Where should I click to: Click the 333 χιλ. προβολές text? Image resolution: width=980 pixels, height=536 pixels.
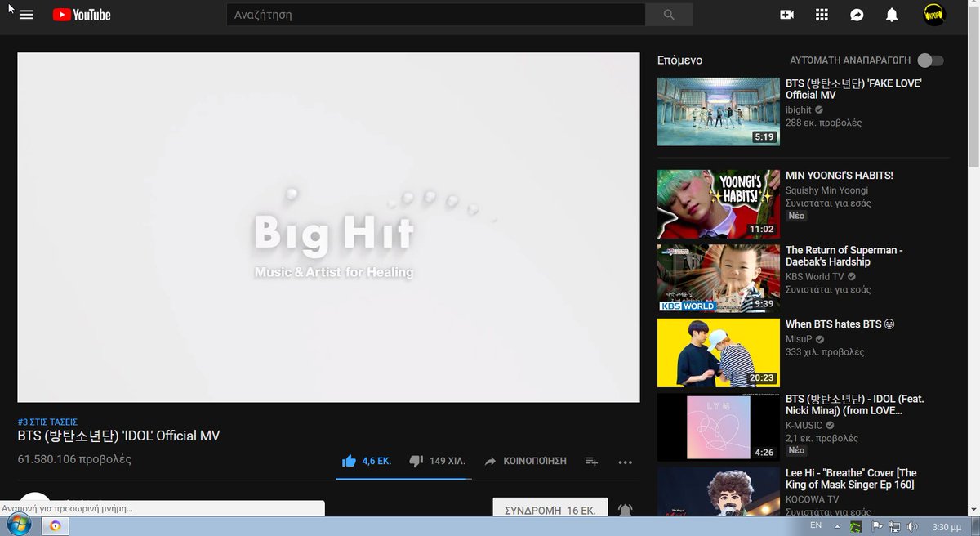click(x=825, y=352)
